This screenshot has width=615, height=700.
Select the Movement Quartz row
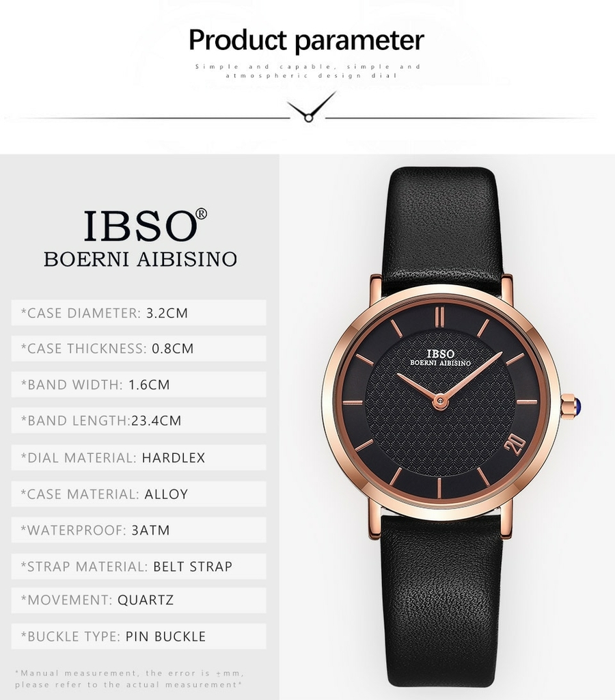tap(139, 600)
